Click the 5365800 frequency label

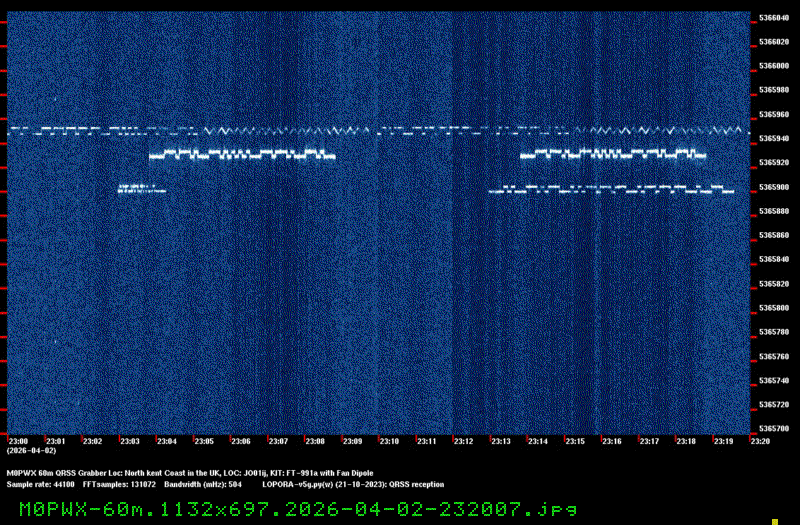774,308
